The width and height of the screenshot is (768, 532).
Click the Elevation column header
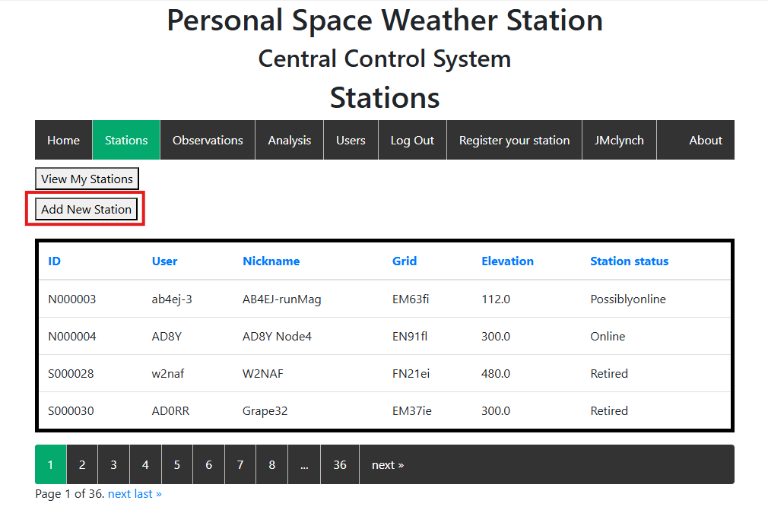pos(507,261)
